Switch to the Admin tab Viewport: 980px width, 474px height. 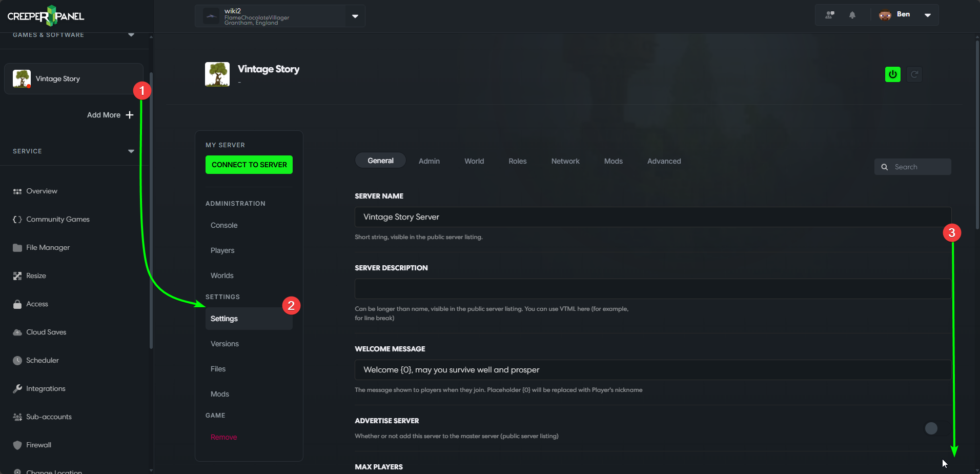[x=429, y=161]
